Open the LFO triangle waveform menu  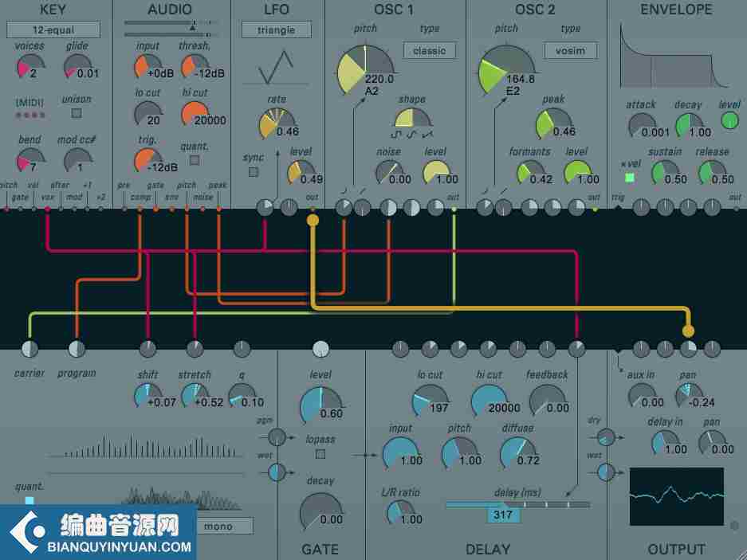(277, 29)
